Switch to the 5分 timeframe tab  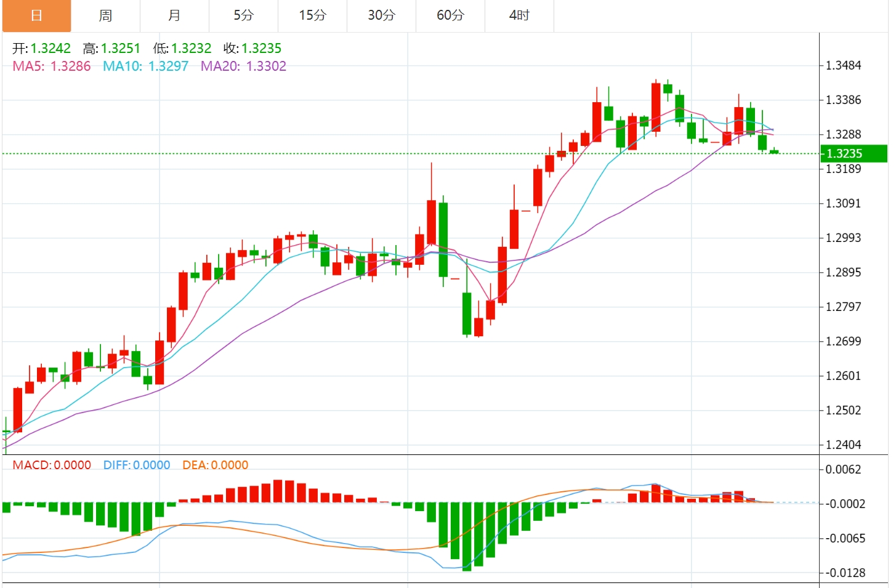pyautogui.click(x=243, y=15)
